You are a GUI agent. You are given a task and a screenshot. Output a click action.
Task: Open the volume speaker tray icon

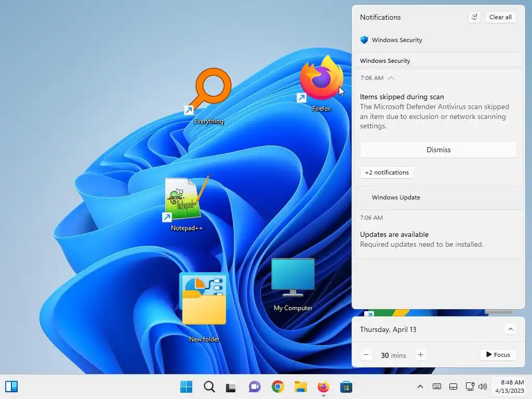(483, 387)
